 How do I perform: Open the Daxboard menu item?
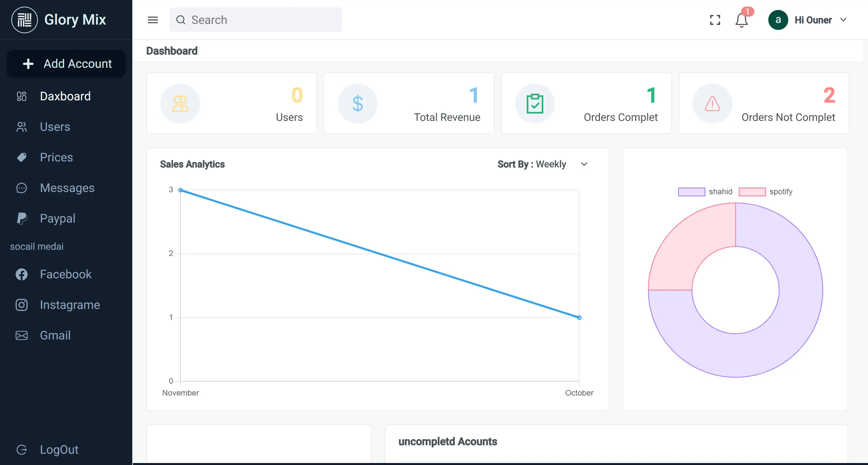pos(66,96)
